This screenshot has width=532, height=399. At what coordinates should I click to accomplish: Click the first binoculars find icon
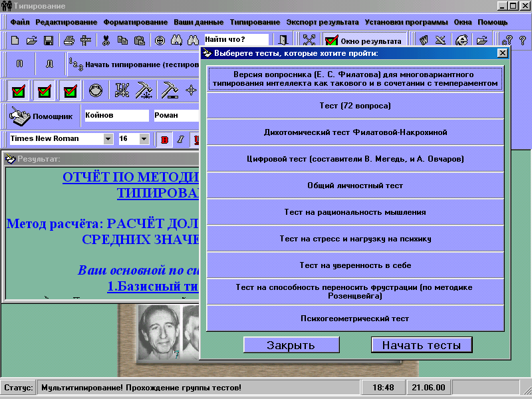pos(176,41)
